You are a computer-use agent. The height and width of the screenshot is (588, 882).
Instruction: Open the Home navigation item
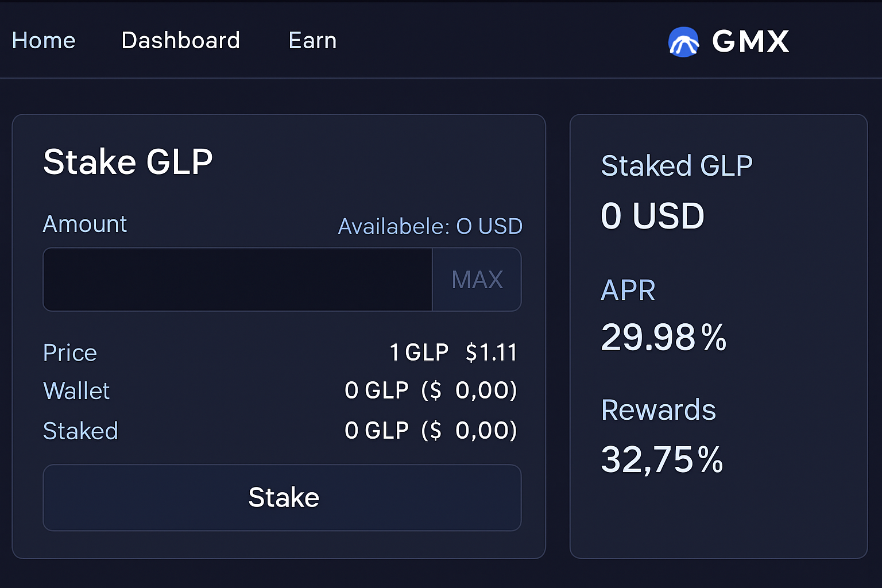44,41
